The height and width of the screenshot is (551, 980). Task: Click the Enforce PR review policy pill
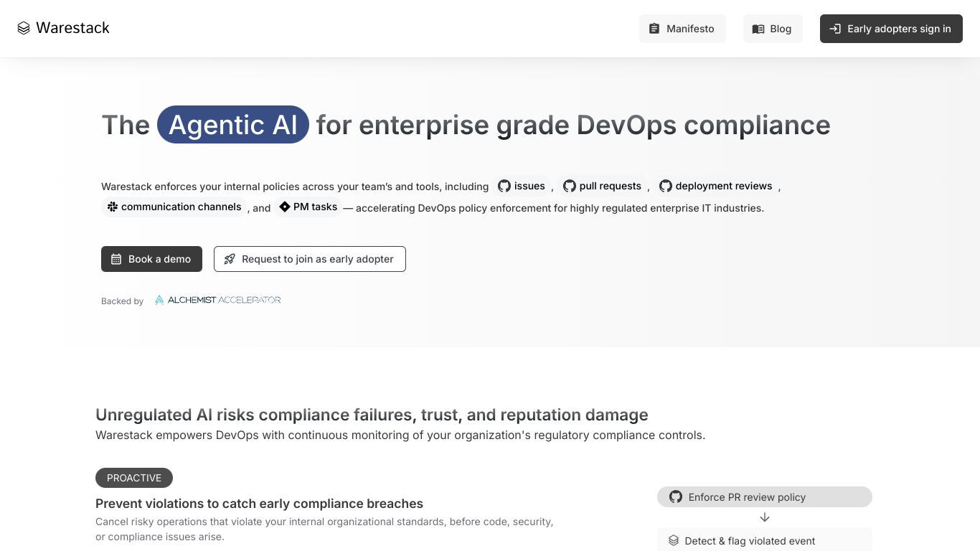pyautogui.click(x=765, y=497)
